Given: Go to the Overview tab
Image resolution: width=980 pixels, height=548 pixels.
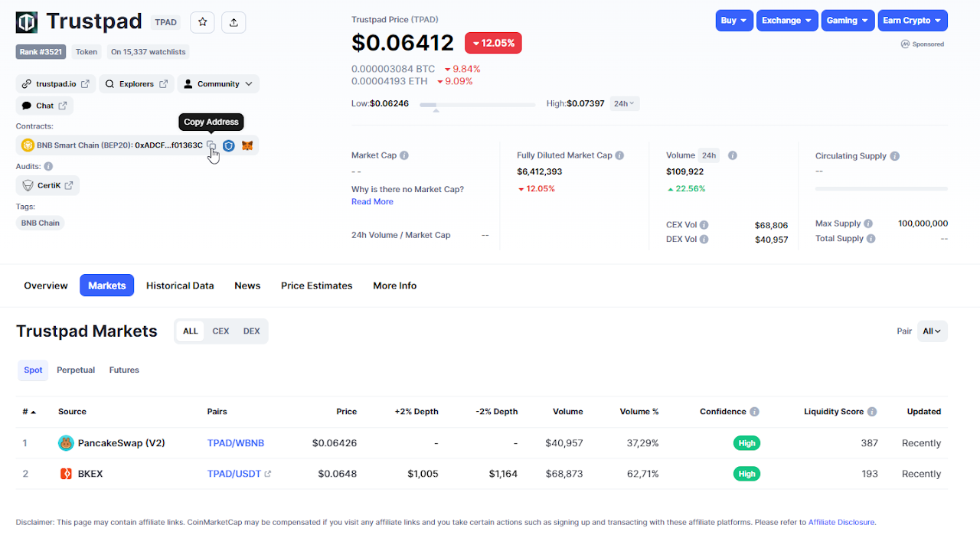Looking at the screenshot, I should pyautogui.click(x=46, y=285).
